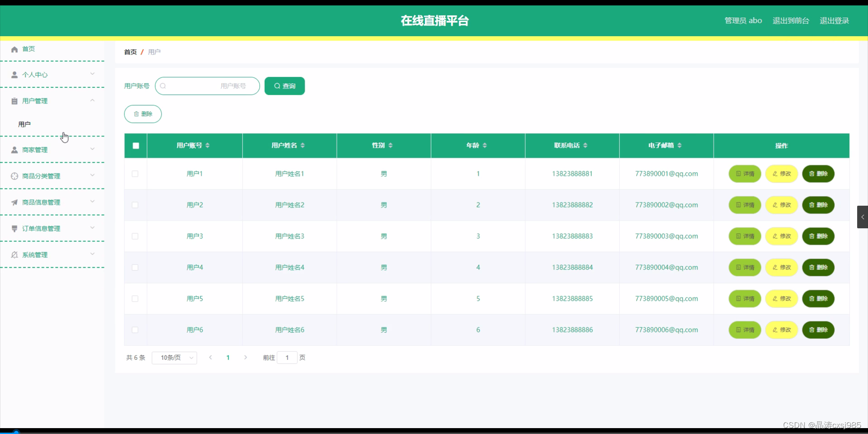The width and height of the screenshot is (868, 434).
Task: Click 退出到前台 link
Action: 791,21
